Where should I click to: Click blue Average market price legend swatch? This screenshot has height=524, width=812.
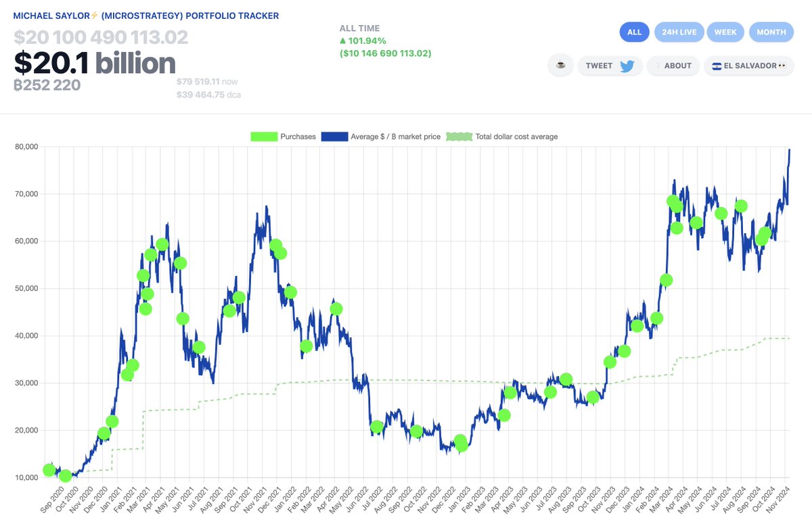(x=334, y=137)
